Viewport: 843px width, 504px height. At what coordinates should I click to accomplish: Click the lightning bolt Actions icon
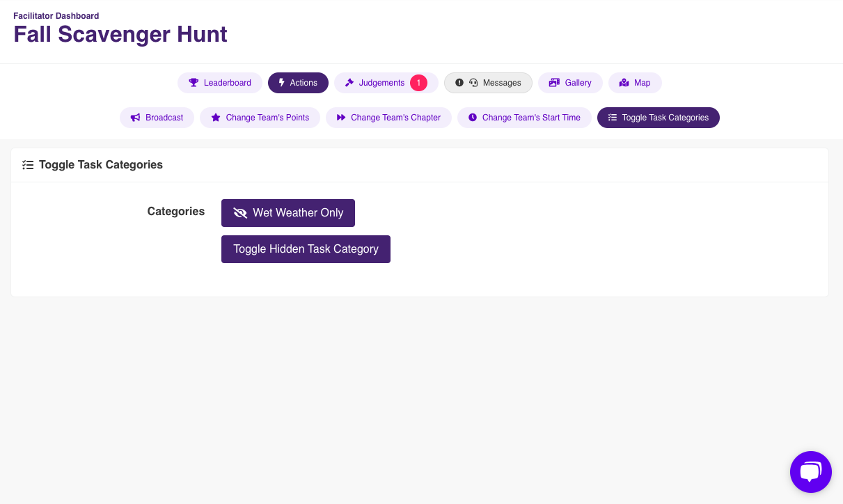282,83
